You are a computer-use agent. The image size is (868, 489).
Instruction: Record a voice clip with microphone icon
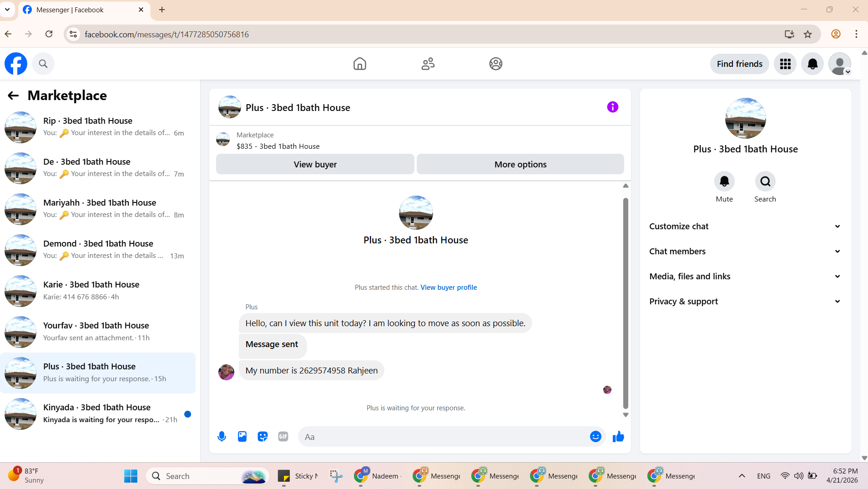tap(222, 437)
